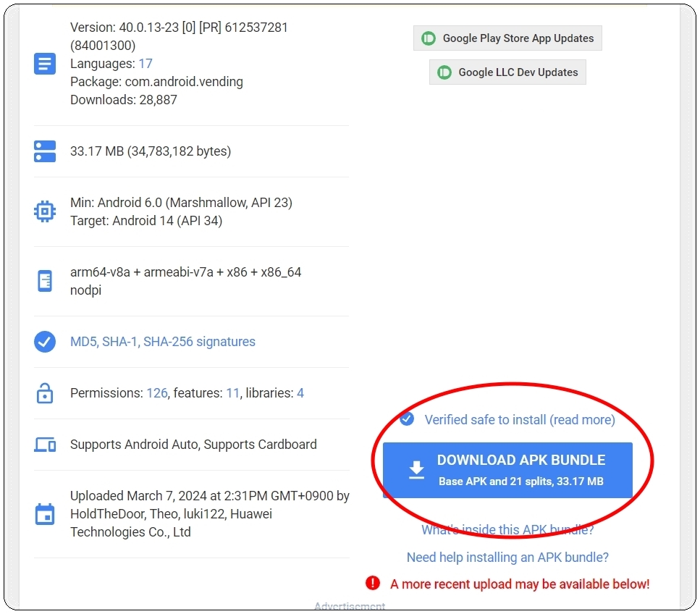Click the Package: com.android.vending text
The width and height of the screenshot is (700, 614).
pos(156,82)
